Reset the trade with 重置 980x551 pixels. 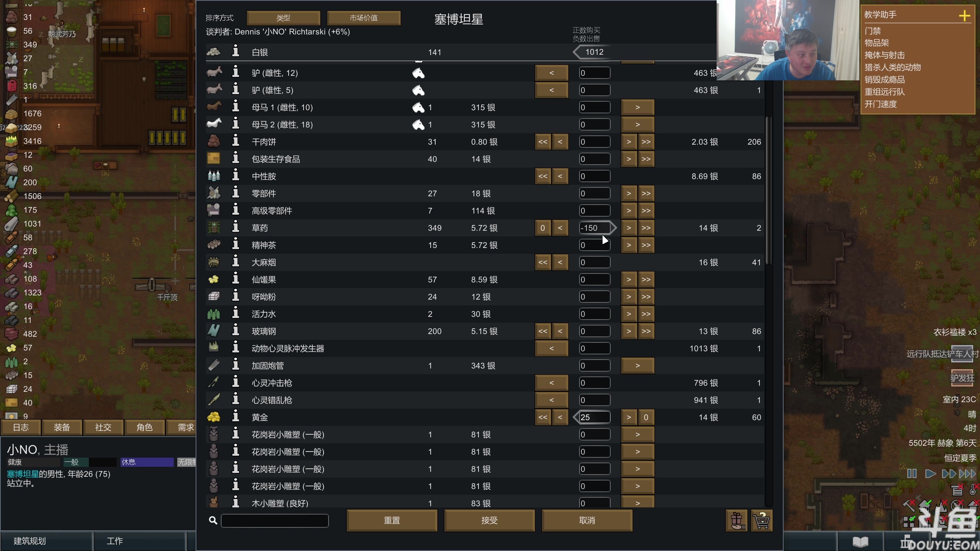[392, 520]
